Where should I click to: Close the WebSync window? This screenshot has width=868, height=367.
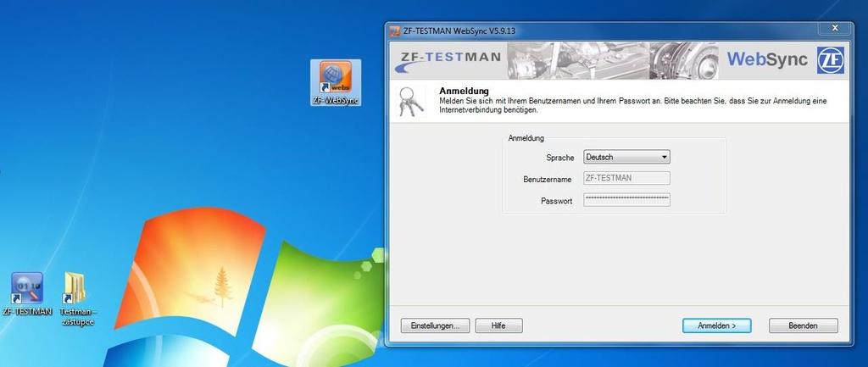pos(835,28)
